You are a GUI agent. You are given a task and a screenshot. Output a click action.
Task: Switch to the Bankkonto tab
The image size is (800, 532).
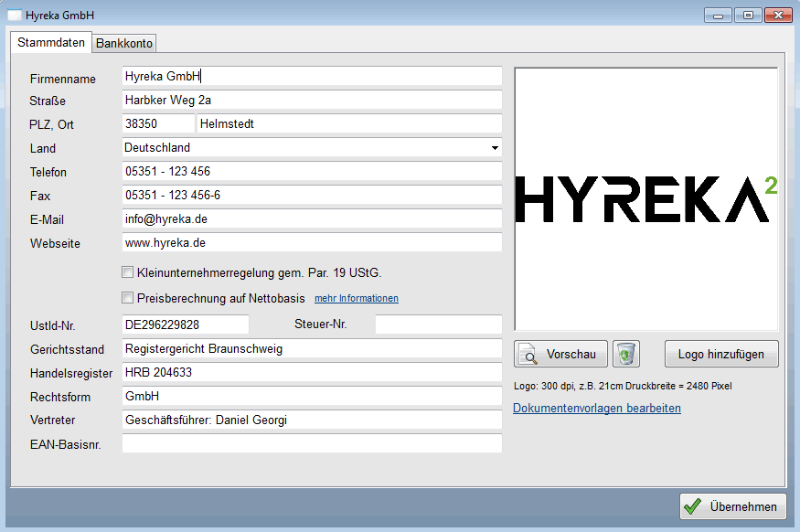(124, 43)
